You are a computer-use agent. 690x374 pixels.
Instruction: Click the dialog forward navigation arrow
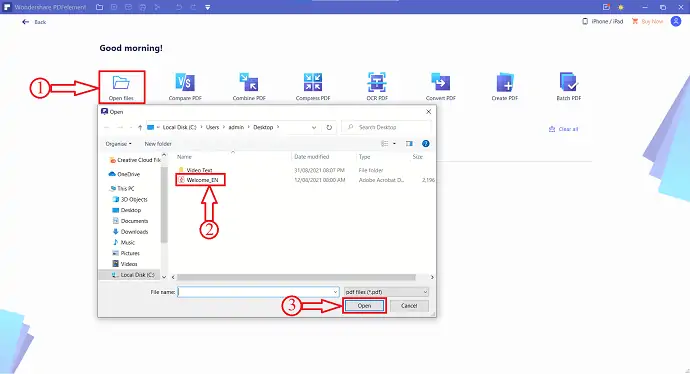tap(120, 127)
